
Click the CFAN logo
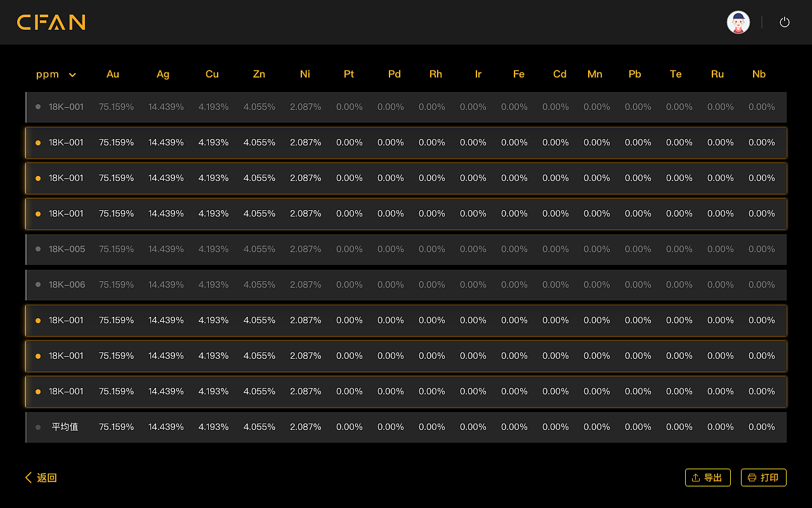click(x=51, y=22)
